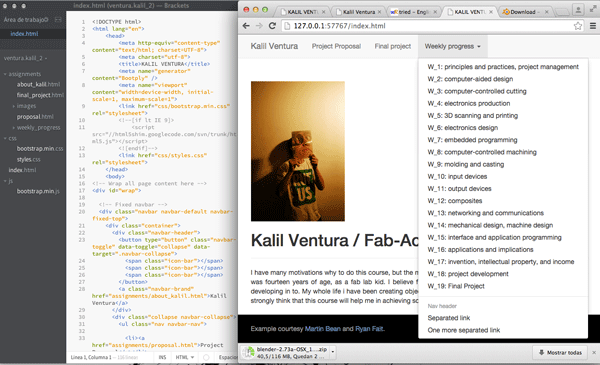Select W_19: Final Project
The height and width of the screenshot is (365, 600).
pos(456,286)
